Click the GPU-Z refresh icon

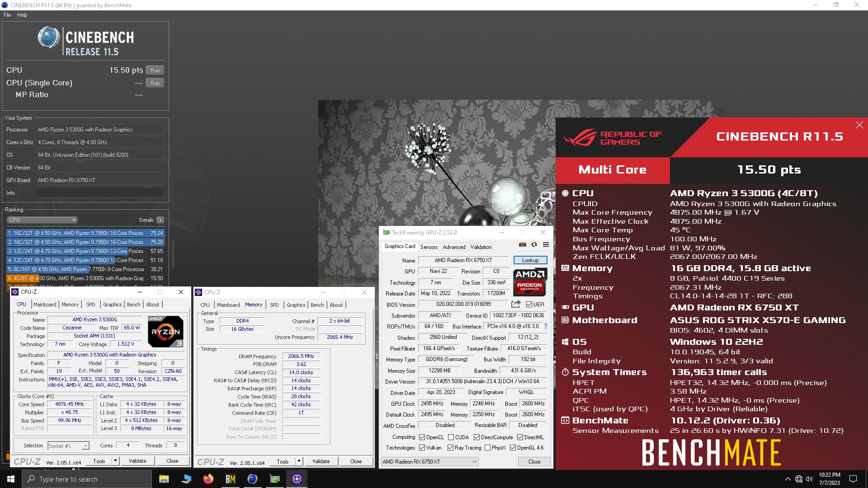point(534,244)
